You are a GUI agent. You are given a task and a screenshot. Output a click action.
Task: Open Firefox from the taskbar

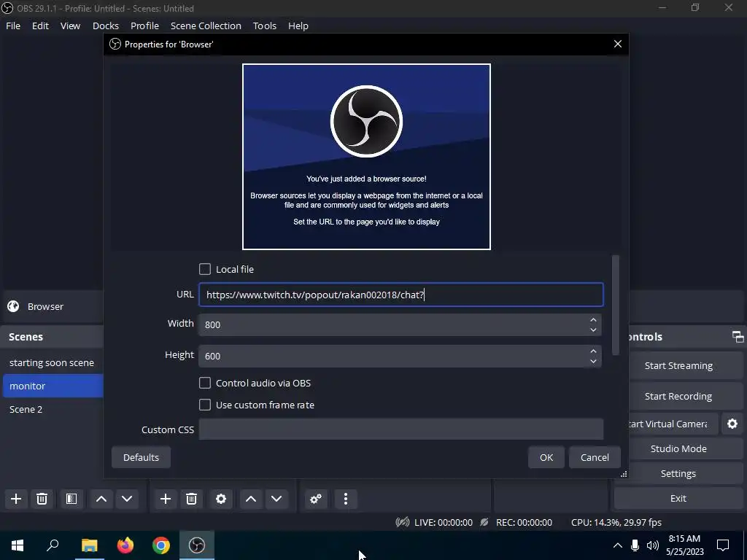125,545
